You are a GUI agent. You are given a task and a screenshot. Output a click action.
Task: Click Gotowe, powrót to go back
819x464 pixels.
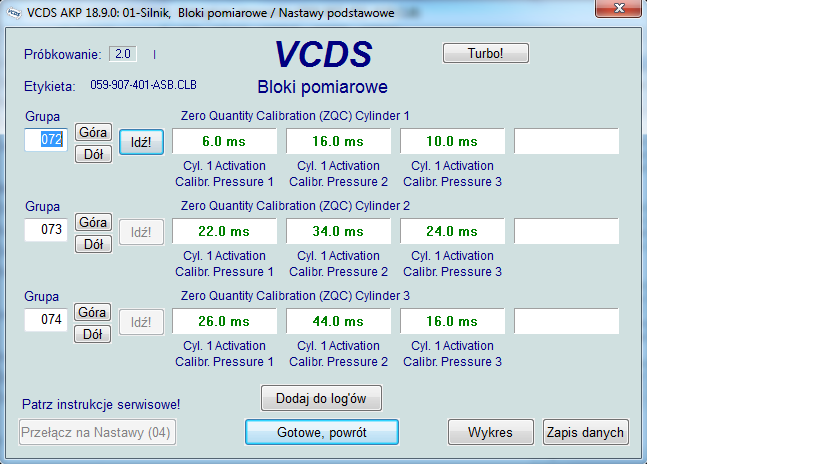coord(322,432)
